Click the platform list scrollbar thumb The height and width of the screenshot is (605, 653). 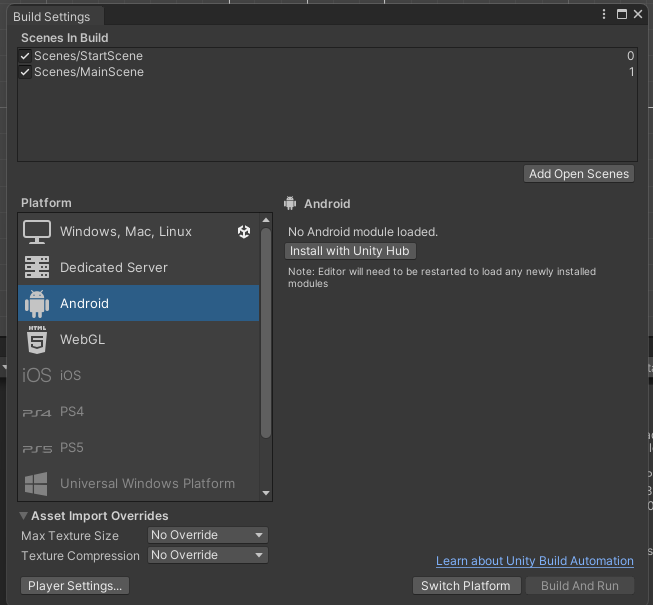click(266, 333)
